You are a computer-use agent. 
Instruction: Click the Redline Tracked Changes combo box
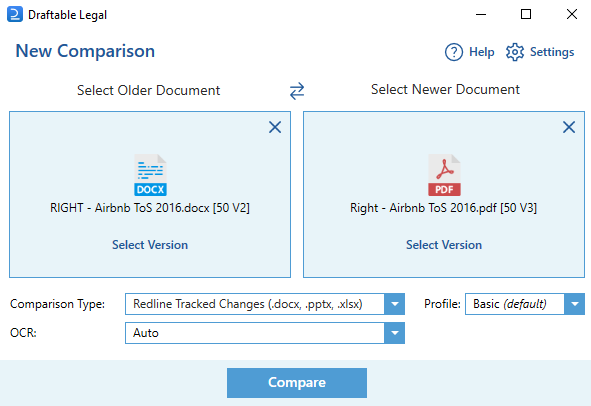[265, 304]
